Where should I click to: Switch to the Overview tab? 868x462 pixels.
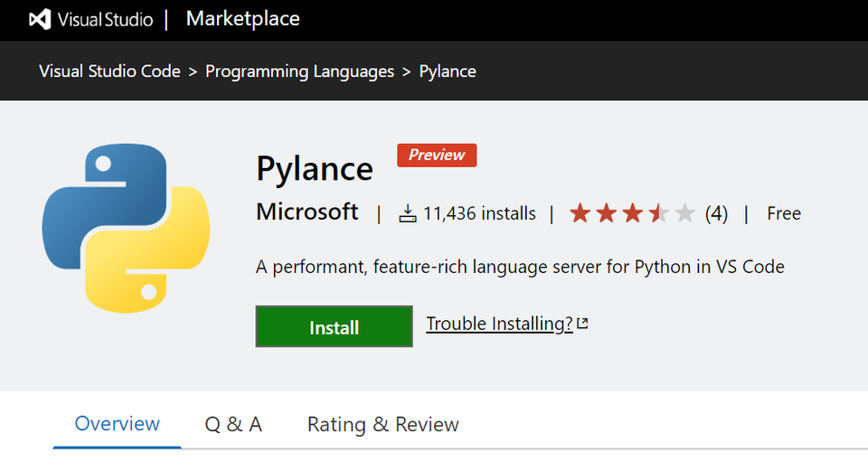117,424
